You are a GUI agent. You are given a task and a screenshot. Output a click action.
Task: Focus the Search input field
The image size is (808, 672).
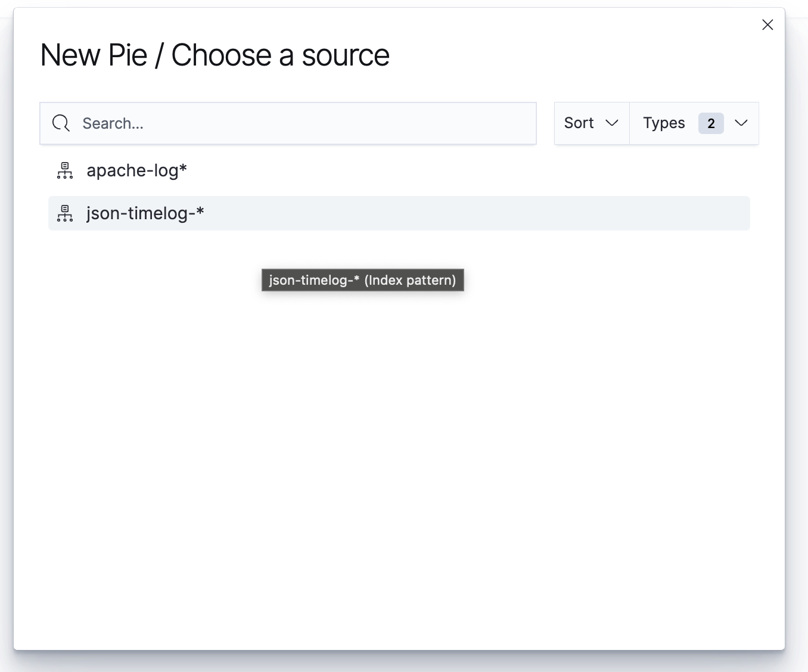(298, 123)
